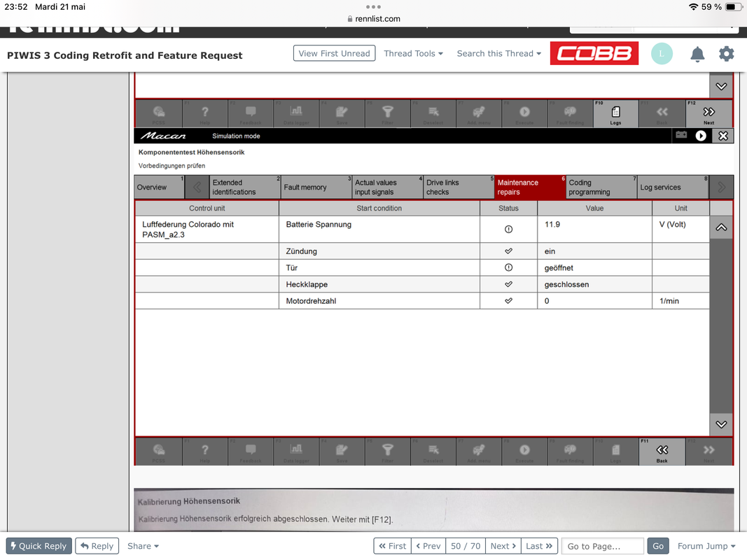The image size is (747, 560).
Task: Click the right tab-scroll arrow after Log services
Action: click(721, 187)
